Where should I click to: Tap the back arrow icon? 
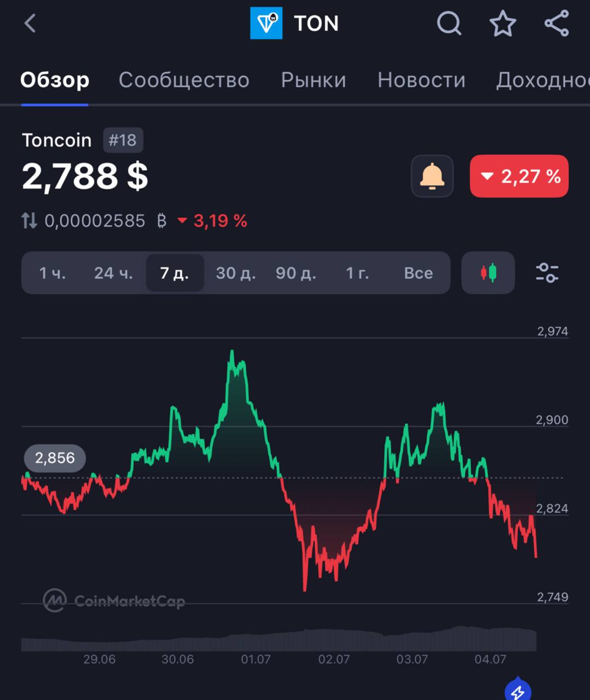pyautogui.click(x=30, y=24)
